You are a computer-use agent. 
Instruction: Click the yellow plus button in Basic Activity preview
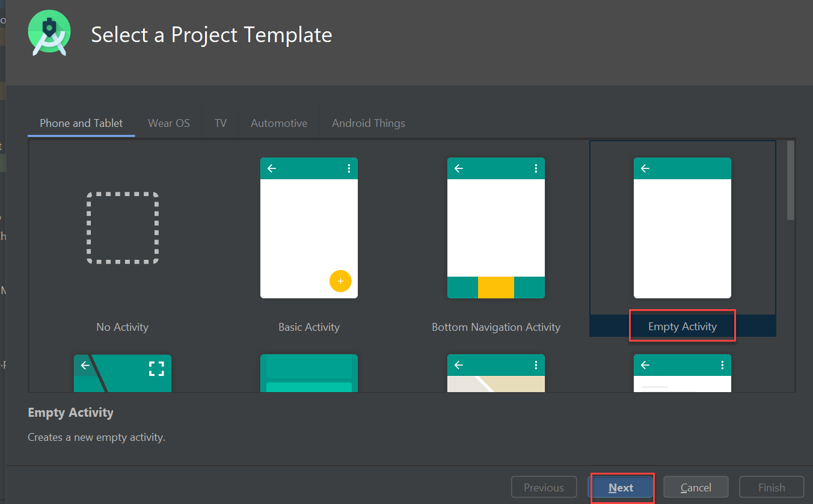[x=340, y=281]
